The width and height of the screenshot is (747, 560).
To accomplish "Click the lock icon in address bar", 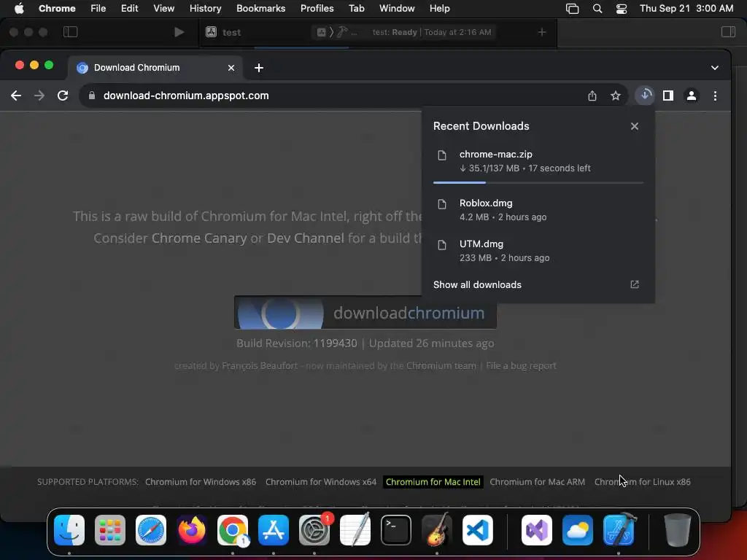I will (92, 96).
